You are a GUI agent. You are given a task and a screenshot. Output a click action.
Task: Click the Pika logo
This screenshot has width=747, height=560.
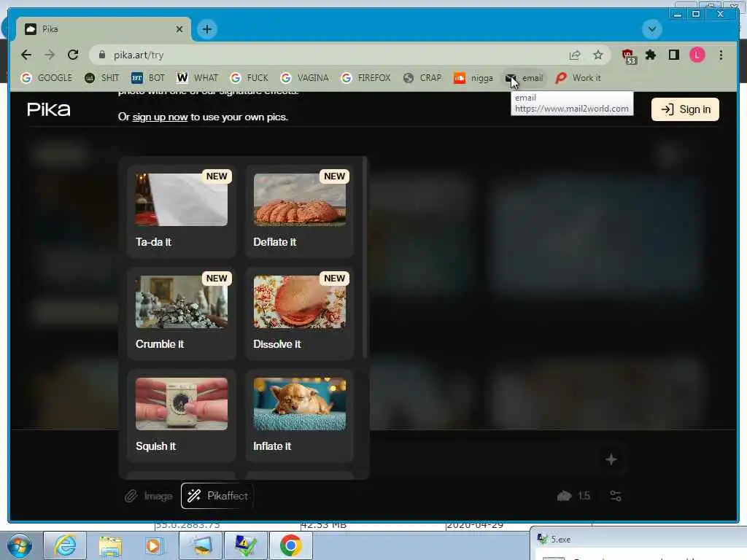coord(49,109)
